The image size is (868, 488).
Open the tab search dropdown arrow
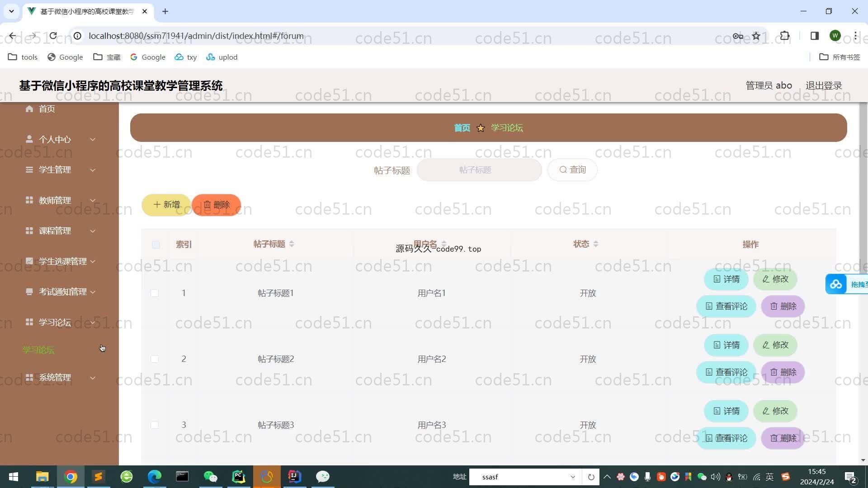point(11,11)
